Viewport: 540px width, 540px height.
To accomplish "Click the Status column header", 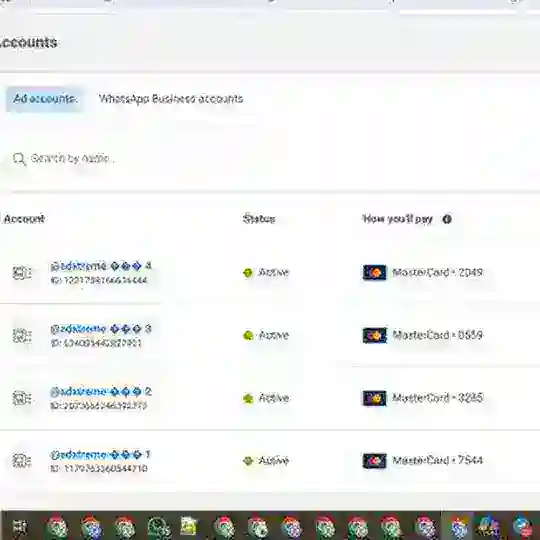I will [x=259, y=219].
